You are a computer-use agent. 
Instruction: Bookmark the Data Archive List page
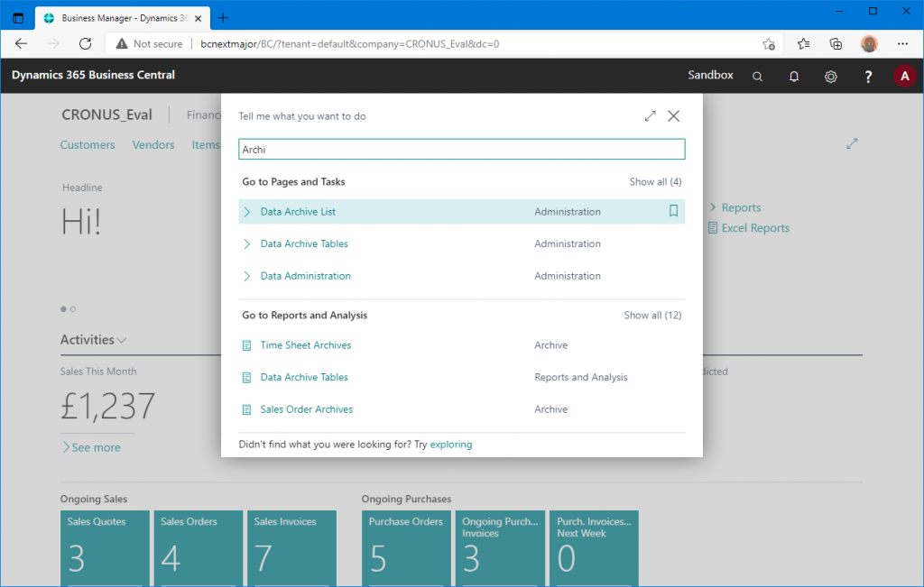(x=673, y=211)
